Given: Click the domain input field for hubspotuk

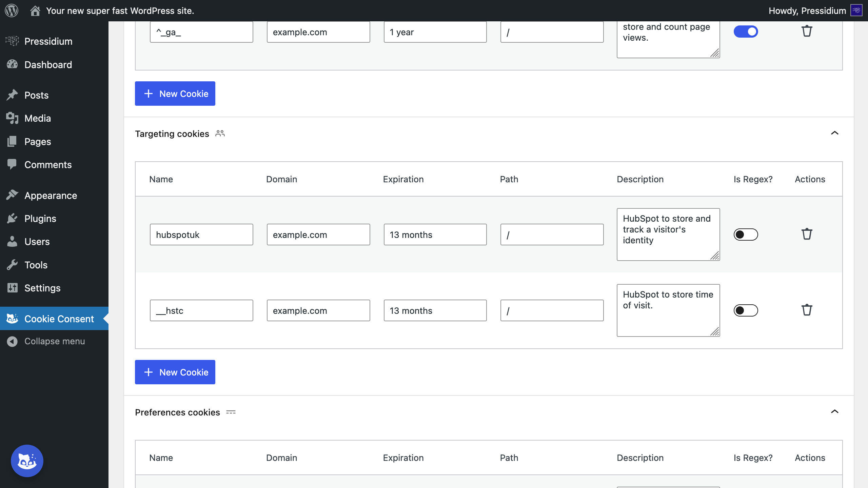Looking at the screenshot, I should [x=318, y=234].
